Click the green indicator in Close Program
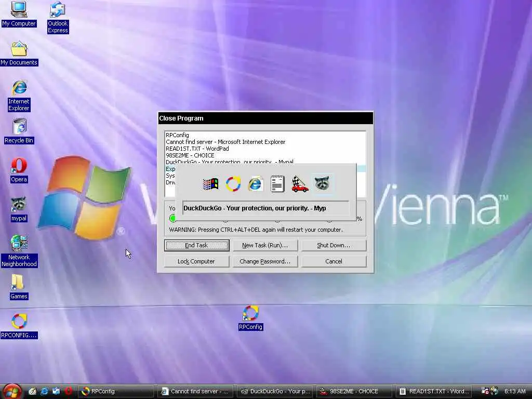The image size is (532, 399). click(172, 218)
